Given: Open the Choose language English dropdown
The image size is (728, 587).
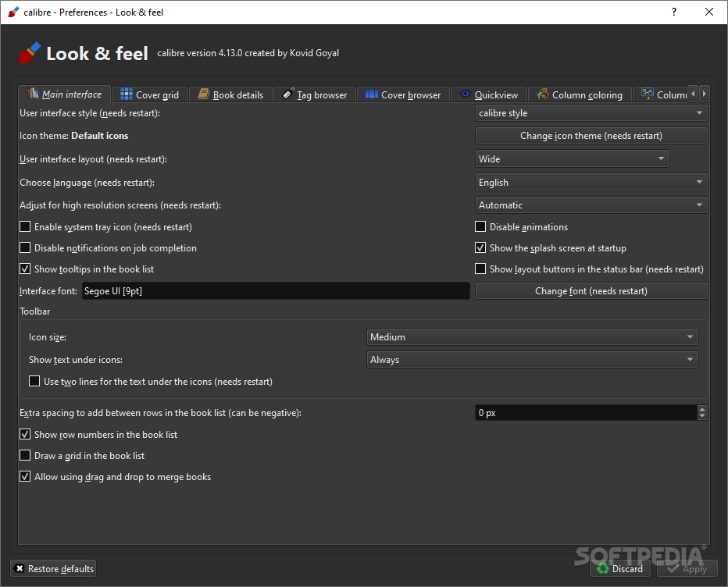Looking at the screenshot, I should point(591,183).
